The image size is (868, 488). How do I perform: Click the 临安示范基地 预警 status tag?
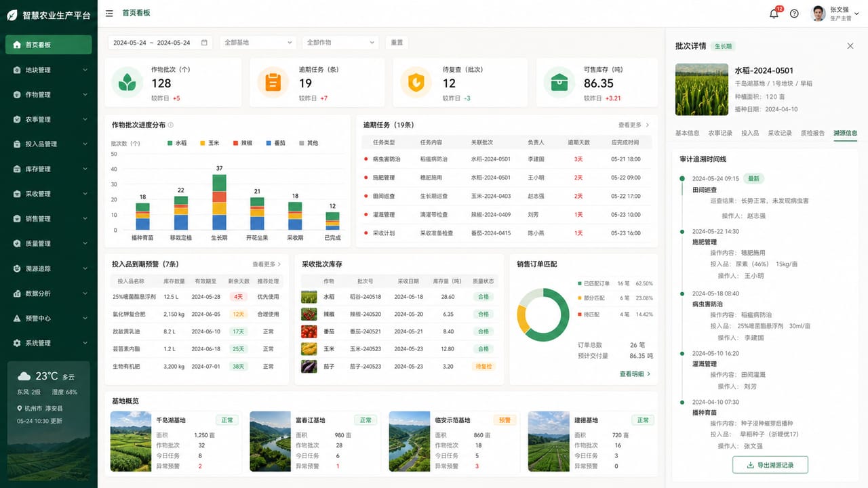pos(504,420)
